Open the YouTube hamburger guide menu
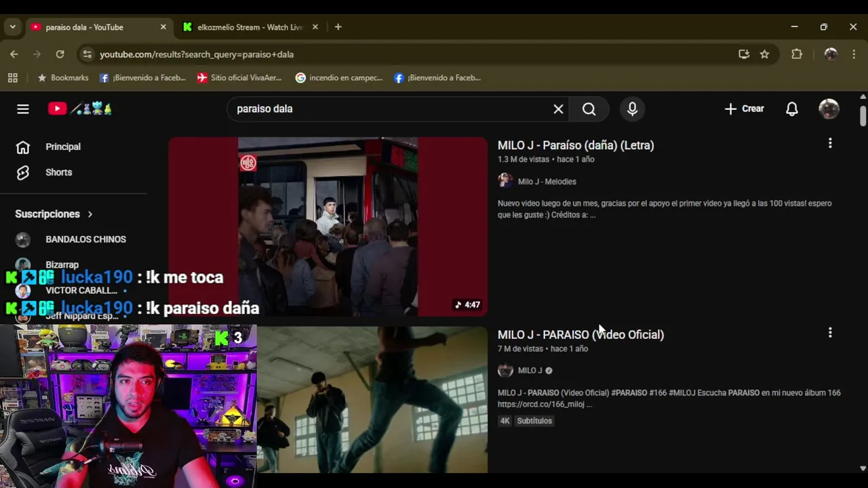Image resolution: width=868 pixels, height=488 pixels. 23,109
